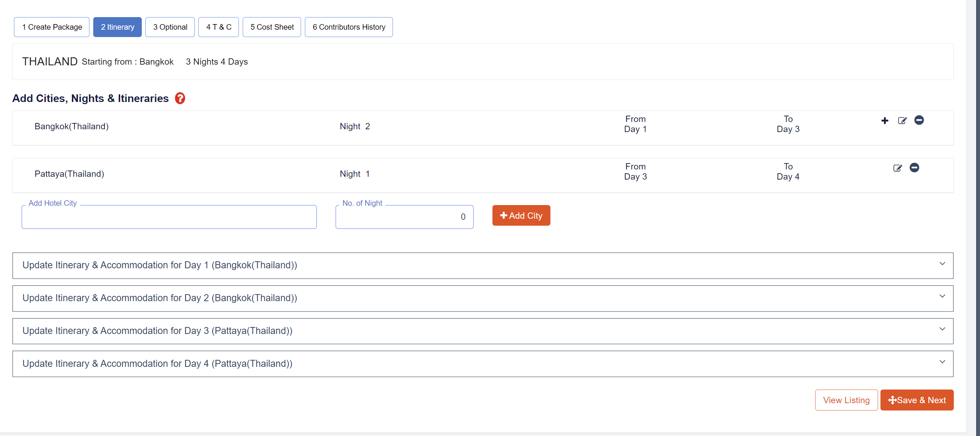Expand Day 4 Pattaya itinerary chevron
Screen dimensions: 980x436
coord(942,362)
